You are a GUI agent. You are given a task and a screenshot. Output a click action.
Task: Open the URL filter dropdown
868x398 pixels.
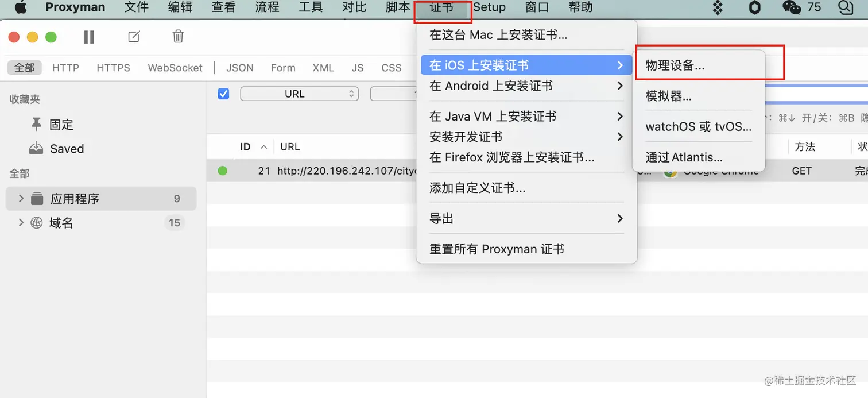click(x=299, y=94)
